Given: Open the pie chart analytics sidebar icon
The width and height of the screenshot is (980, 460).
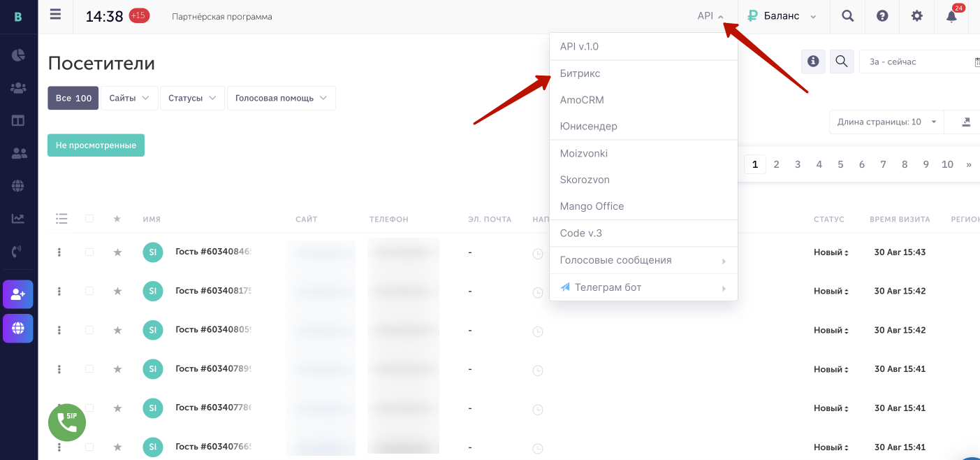Looking at the screenshot, I should 18,55.
